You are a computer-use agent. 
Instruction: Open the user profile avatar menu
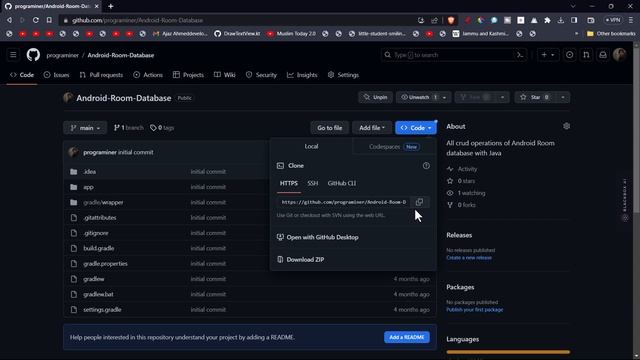(x=620, y=55)
